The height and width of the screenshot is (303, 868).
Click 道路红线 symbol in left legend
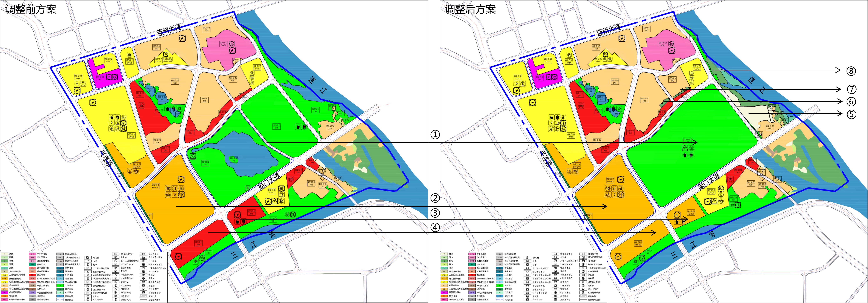[143, 296]
